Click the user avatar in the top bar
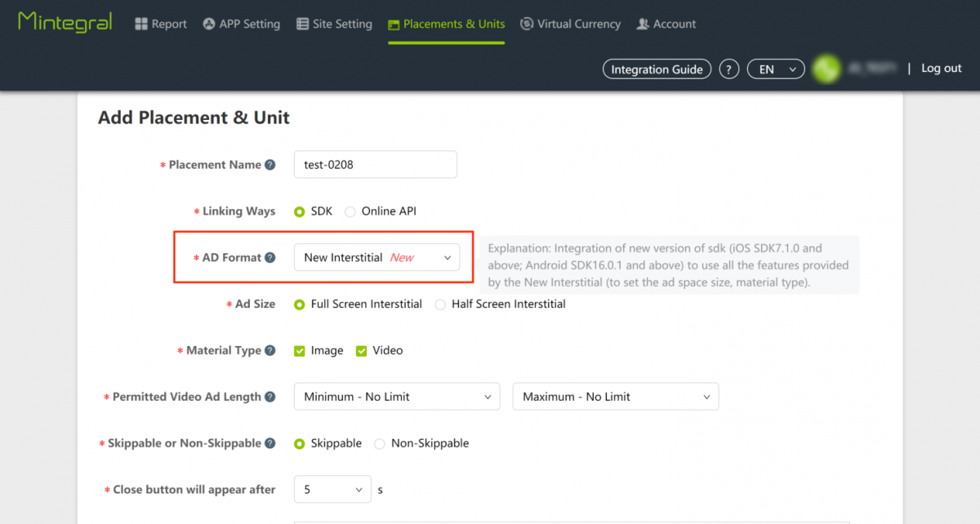 pyautogui.click(x=825, y=69)
